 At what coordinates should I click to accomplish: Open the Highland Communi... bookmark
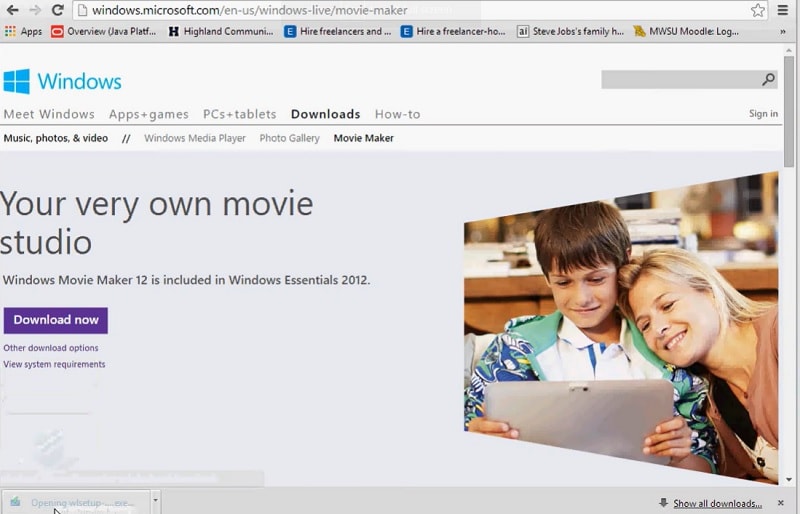pos(221,32)
